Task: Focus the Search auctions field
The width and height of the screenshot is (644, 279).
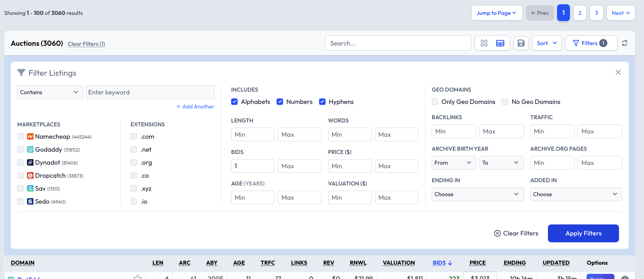Action: pyautogui.click(x=398, y=43)
